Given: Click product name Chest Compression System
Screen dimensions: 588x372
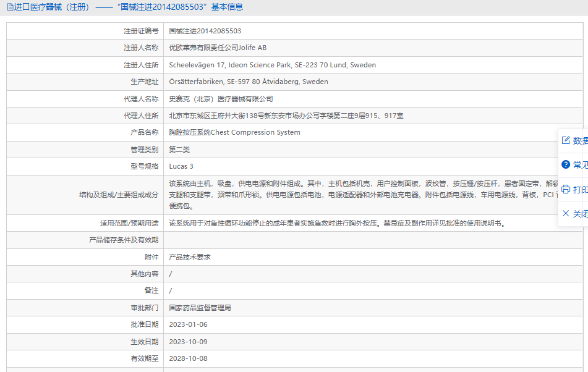Looking at the screenshot, I should tap(234, 133).
